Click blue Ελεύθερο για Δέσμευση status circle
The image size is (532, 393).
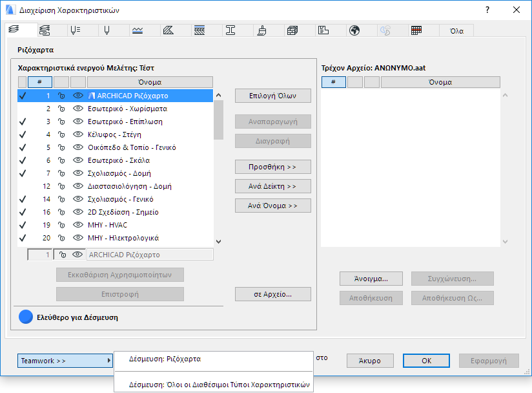(26, 317)
